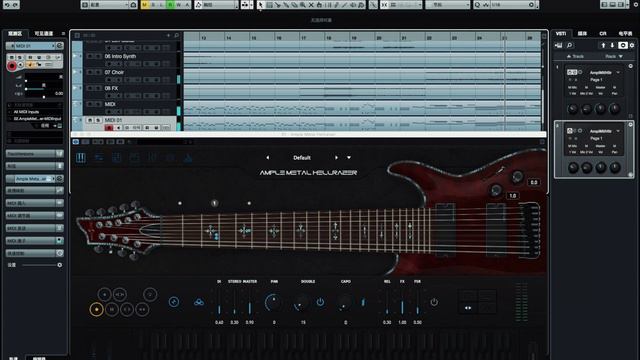Click the CAPO knob
The height and width of the screenshot is (360, 640).
344,303
